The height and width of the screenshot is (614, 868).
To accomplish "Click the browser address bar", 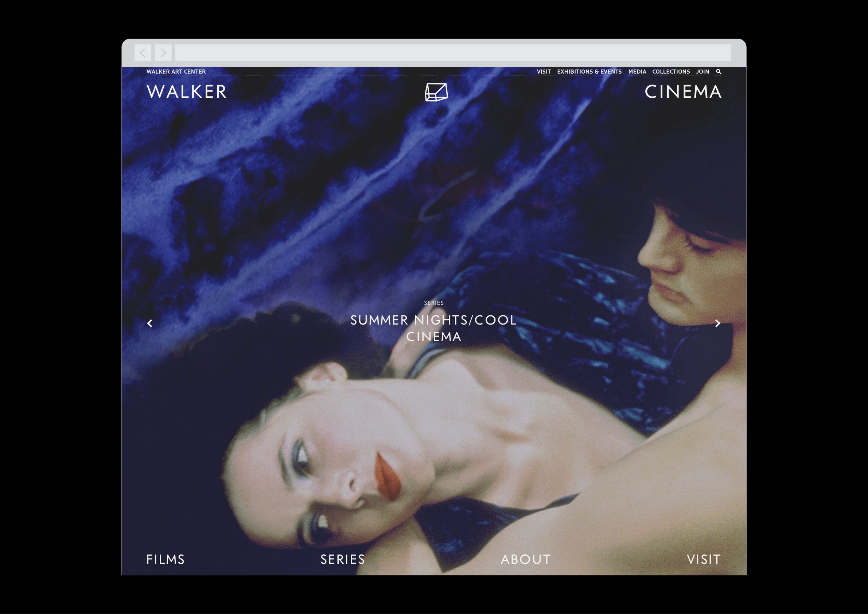I will [452, 53].
